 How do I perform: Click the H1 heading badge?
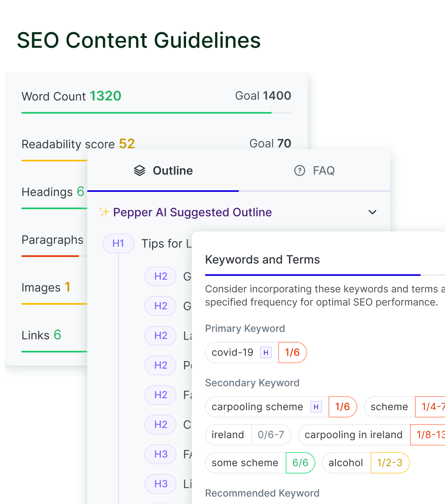coord(118,243)
